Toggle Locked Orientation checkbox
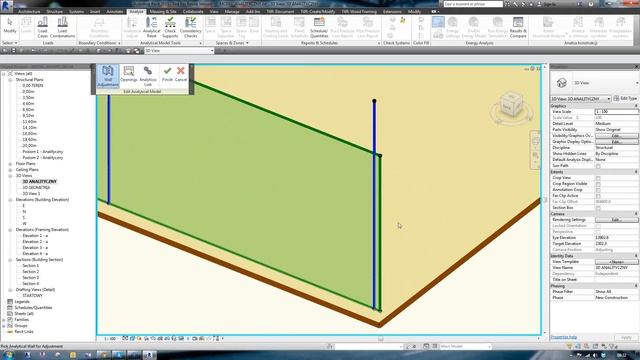The image size is (640, 360). (x=598, y=226)
